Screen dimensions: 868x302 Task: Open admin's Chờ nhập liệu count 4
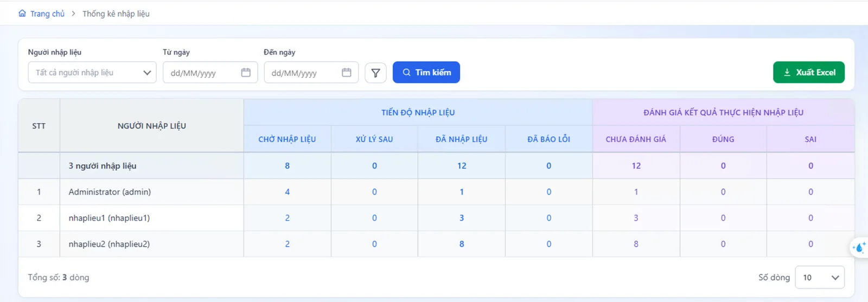pyautogui.click(x=288, y=192)
